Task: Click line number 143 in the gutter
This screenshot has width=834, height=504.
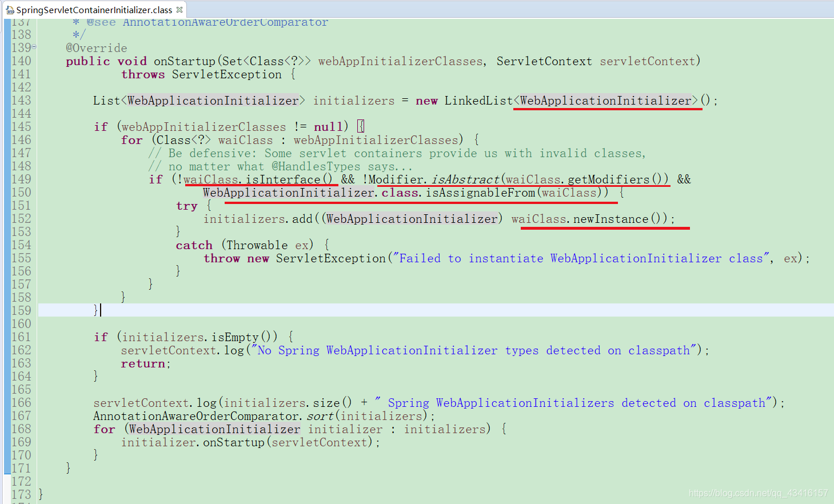Action: [x=21, y=101]
